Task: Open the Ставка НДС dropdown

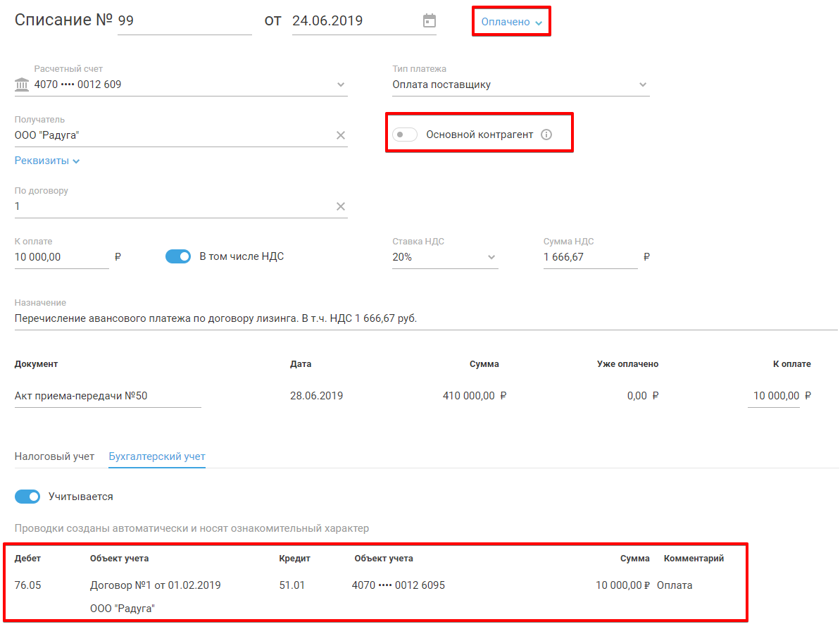Action: 491,257
